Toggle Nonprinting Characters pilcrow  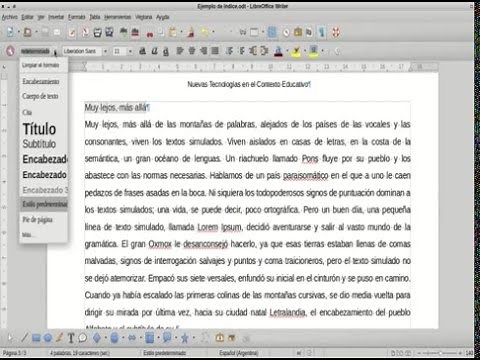point(321,32)
